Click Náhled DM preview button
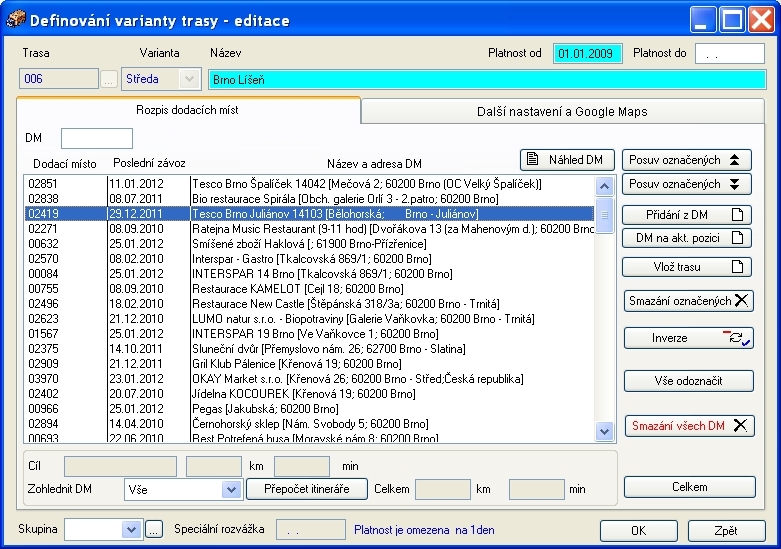Screen dimensions: 781x549 pyautogui.click(x=567, y=160)
